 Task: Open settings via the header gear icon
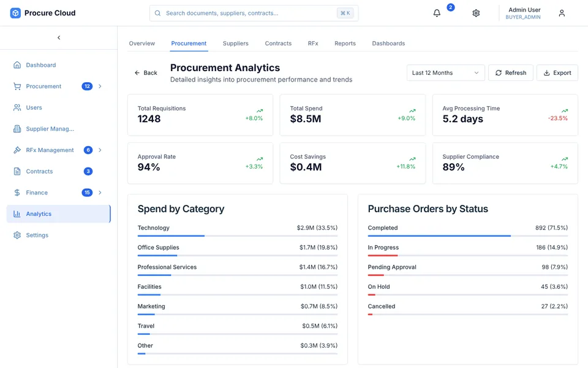[x=476, y=13]
